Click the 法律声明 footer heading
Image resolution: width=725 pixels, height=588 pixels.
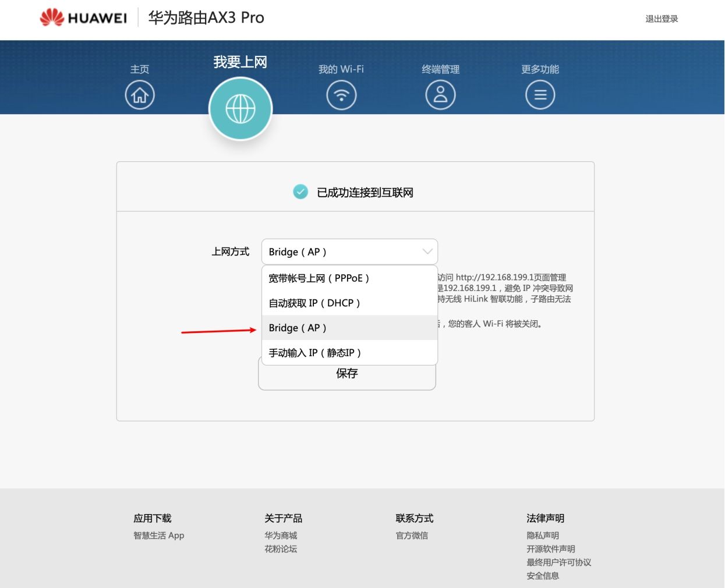(546, 518)
